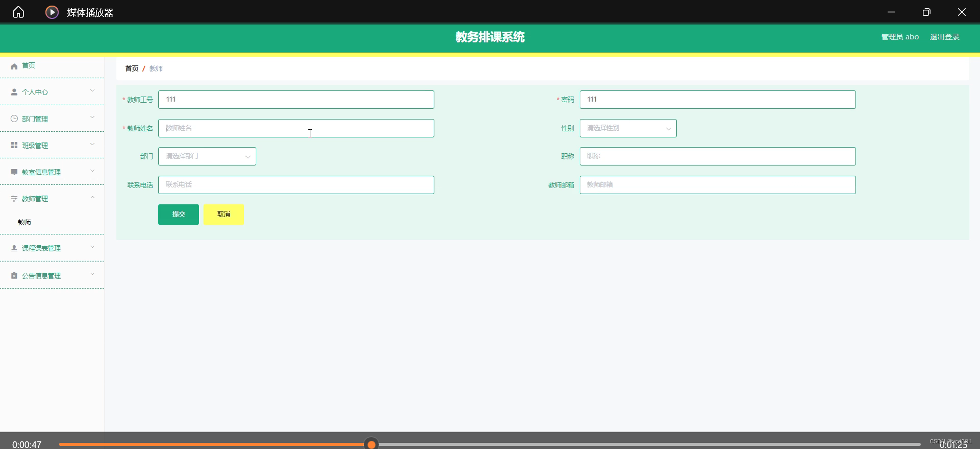This screenshot has height=449, width=980.
Task: Expand the 公告信息管理 menu chevron
Action: tap(92, 274)
